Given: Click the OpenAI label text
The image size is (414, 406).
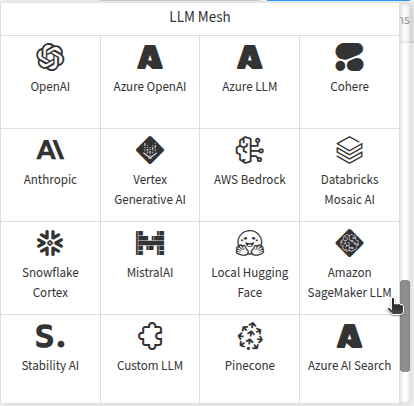Looking at the screenshot, I should (50, 87).
